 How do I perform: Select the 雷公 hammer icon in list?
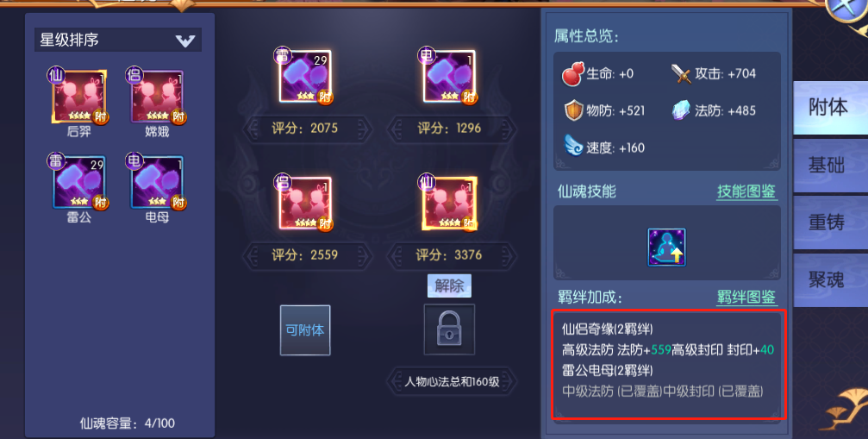(78, 182)
